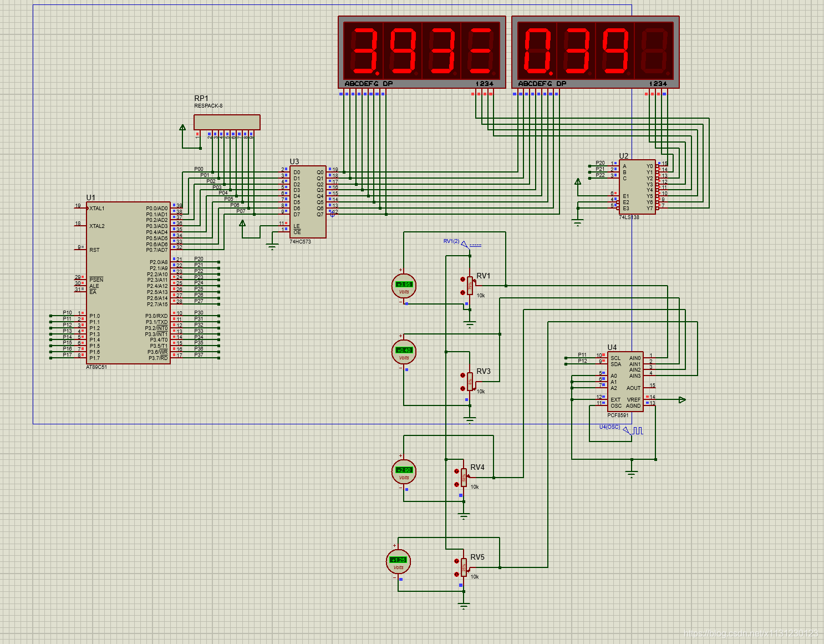Select the U4(OSC) clock generator probe
824x644 pixels.
click(633, 430)
